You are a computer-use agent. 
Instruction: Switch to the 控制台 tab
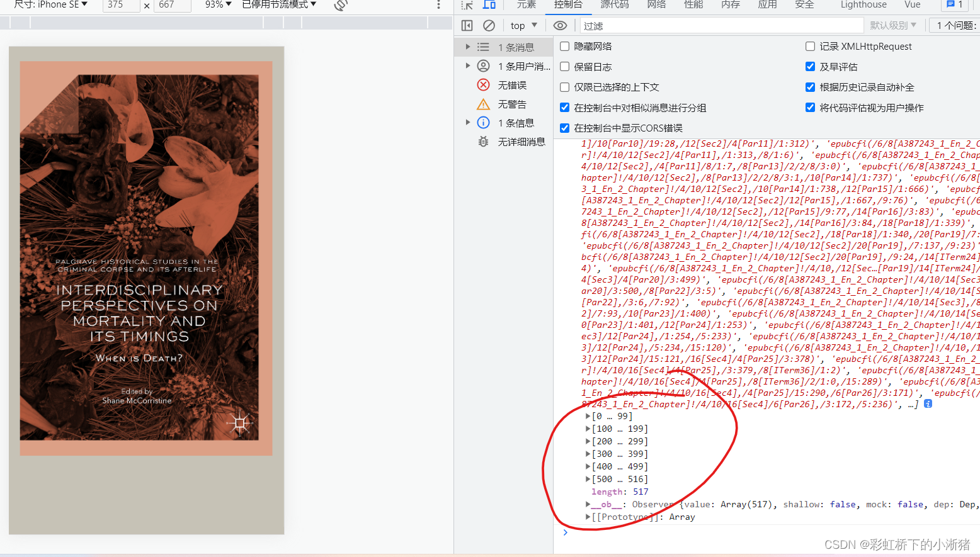pyautogui.click(x=568, y=4)
